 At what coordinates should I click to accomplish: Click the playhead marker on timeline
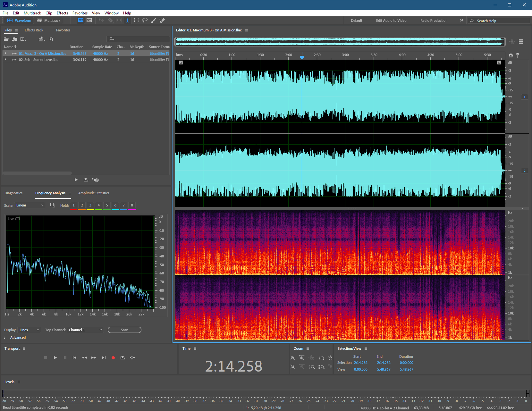point(302,57)
